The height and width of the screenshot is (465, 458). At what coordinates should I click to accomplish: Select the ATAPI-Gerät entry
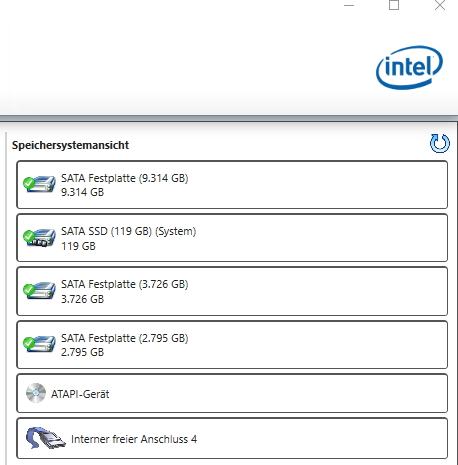click(x=232, y=393)
